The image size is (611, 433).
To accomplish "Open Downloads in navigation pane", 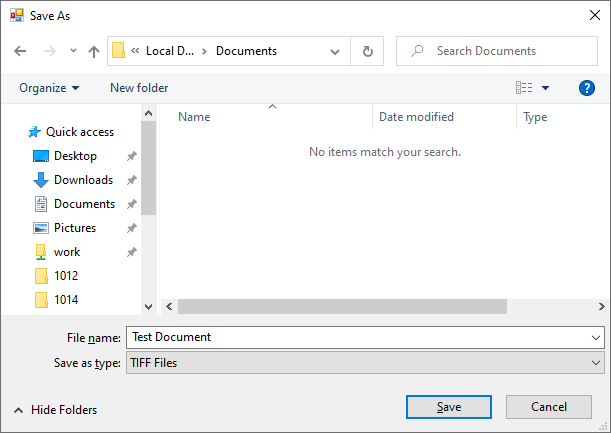I will (x=73, y=180).
